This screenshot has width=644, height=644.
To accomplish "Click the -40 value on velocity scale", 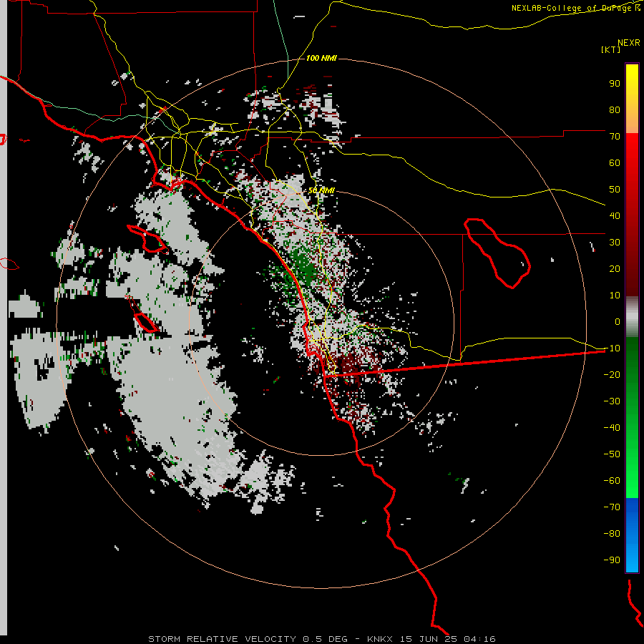I will click(612, 428).
